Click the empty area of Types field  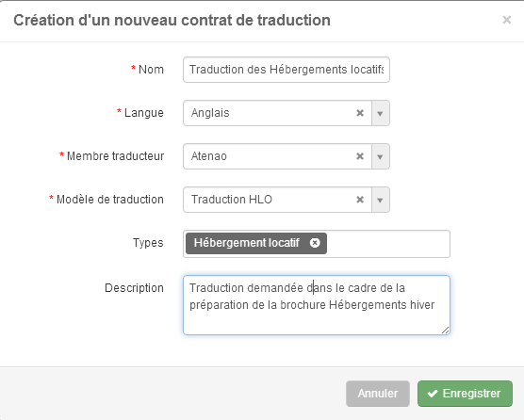pyautogui.click(x=387, y=244)
